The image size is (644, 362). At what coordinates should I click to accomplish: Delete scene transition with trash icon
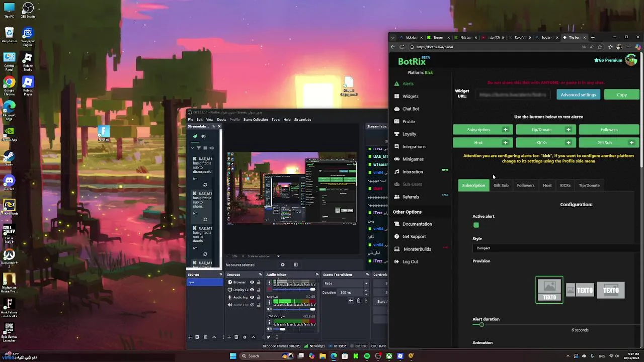click(359, 301)
